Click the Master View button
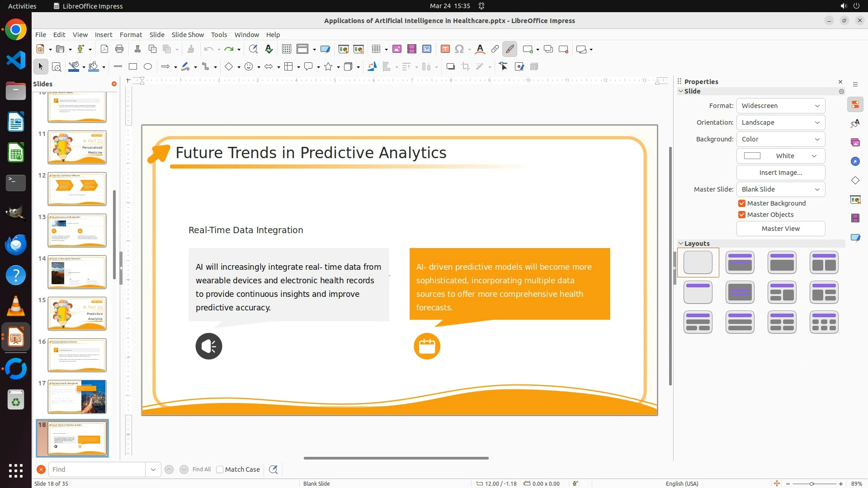Screen dimensions: 868x488 click(x=780, y=229)
